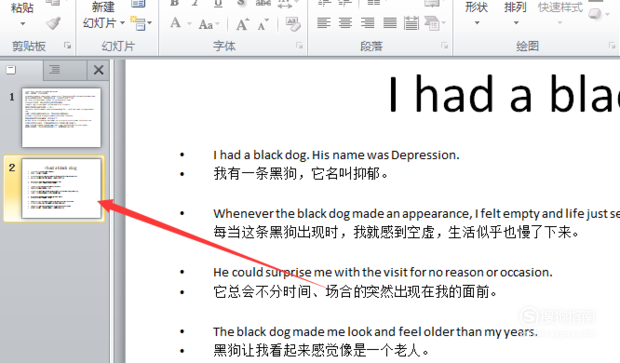Open the 剪贴板 clipboard dialog launcher
Viewport: 620px width, 363px height.
pos(68,46)
